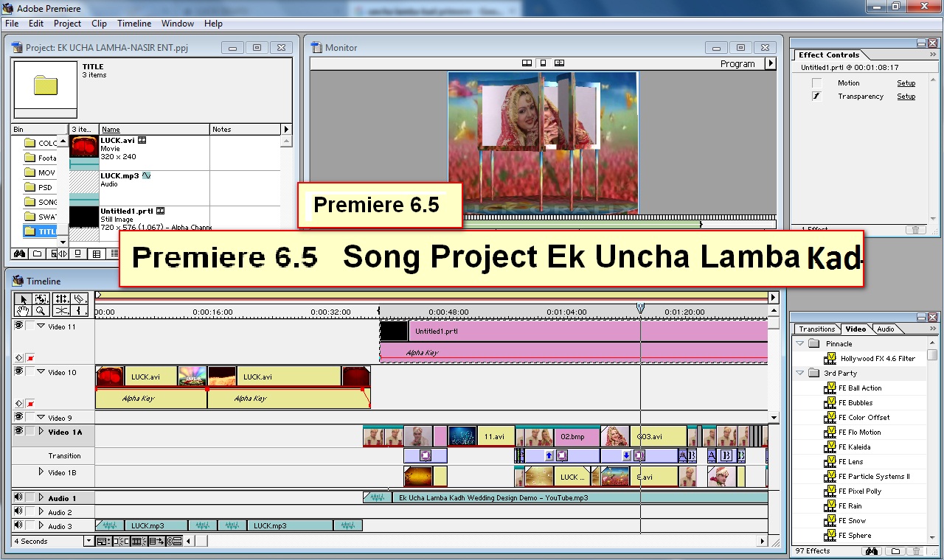The width and height of the screenshot is (944, 560).
Task: Collapse the Pinnacle effects folder
Action: (x=800, y=343)
